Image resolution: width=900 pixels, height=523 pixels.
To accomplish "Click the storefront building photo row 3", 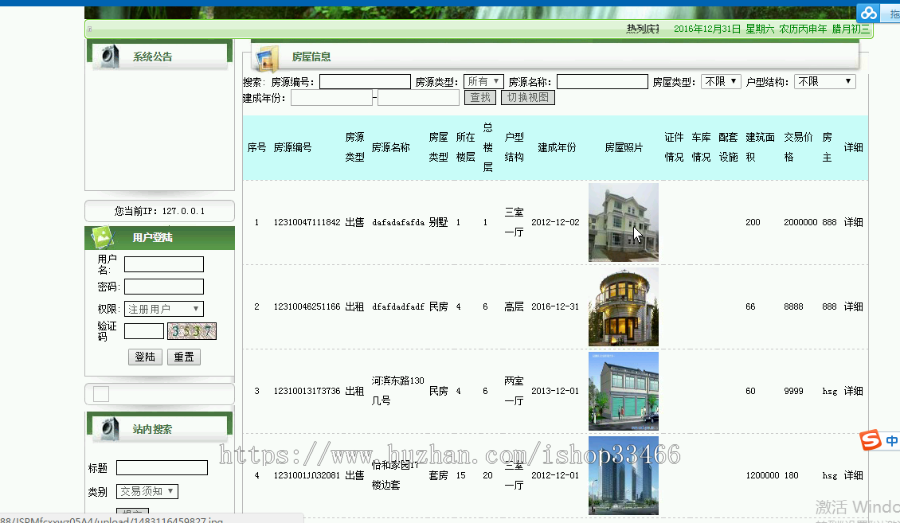I will tap(623, 392).
